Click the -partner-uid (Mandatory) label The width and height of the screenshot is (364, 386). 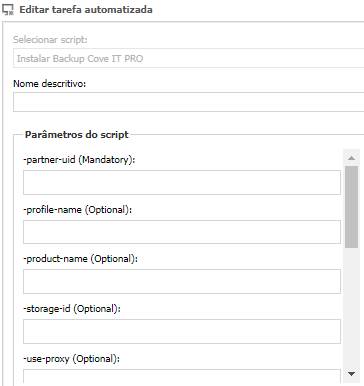(79, 160)
